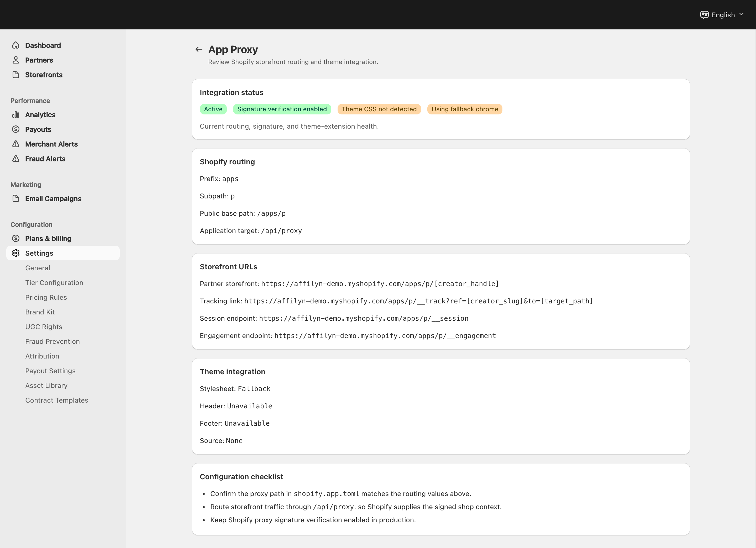Click the Analytics bar chart icon
The width and height of the screenshot is (756, 548).
point(16,114)
